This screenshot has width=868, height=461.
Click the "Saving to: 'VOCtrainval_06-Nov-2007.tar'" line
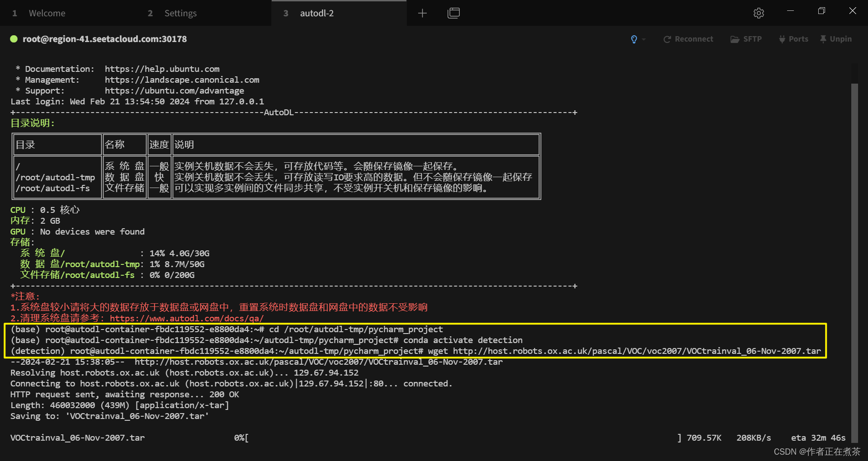click(110, 416)
